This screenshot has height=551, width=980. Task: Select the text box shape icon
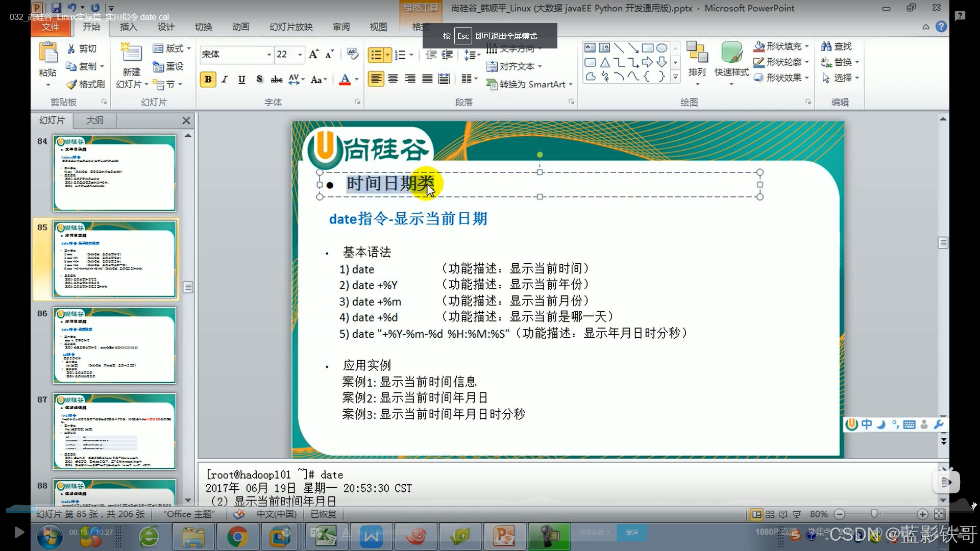[x=590, y=48]
